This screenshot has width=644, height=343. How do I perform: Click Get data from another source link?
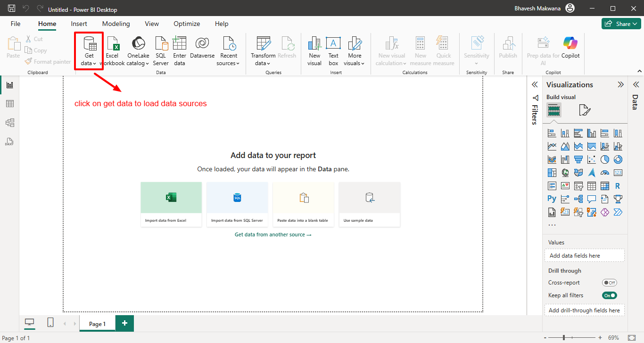pyautogui.click(x=273, y=234)
